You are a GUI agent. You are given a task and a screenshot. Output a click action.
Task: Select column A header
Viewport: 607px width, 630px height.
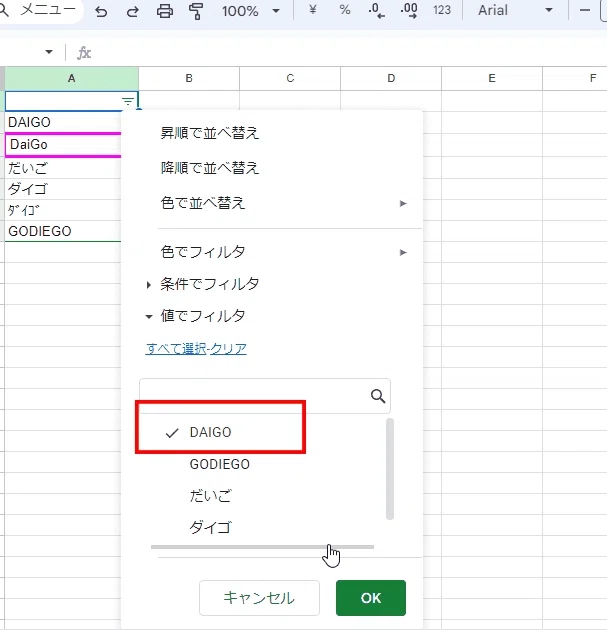tap(72, 78)
